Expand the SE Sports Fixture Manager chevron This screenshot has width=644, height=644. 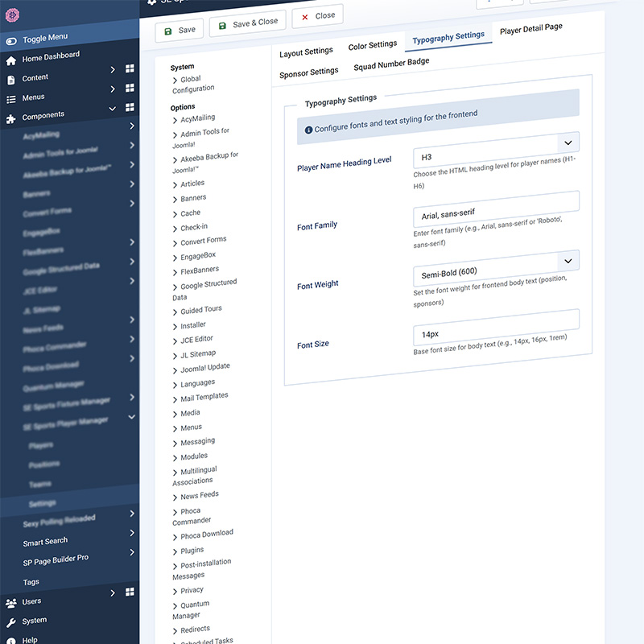click(x=134, y=398)
